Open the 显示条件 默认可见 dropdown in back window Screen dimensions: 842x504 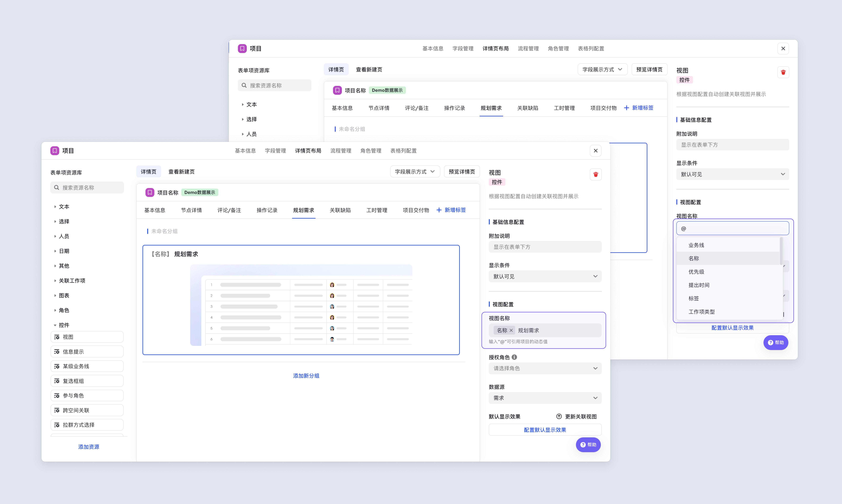point(732,174)
